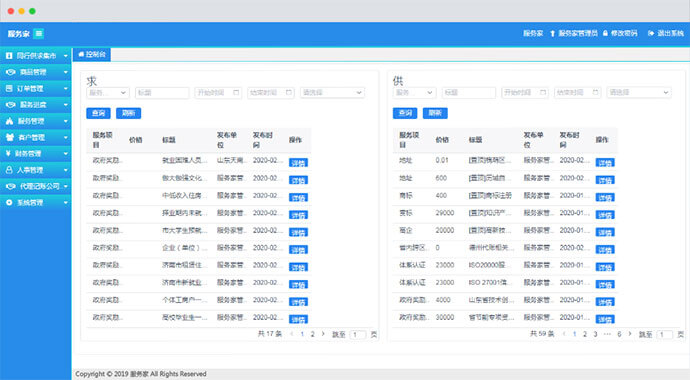690x380 pixels.
Task: Click 刷新 button in 求 panel
Action: point(128,113)
